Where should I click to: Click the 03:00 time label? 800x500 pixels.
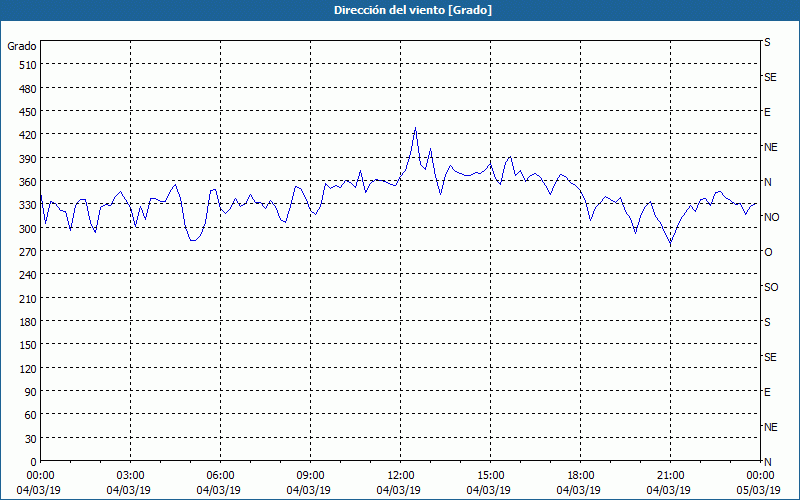tap(131, 476)
